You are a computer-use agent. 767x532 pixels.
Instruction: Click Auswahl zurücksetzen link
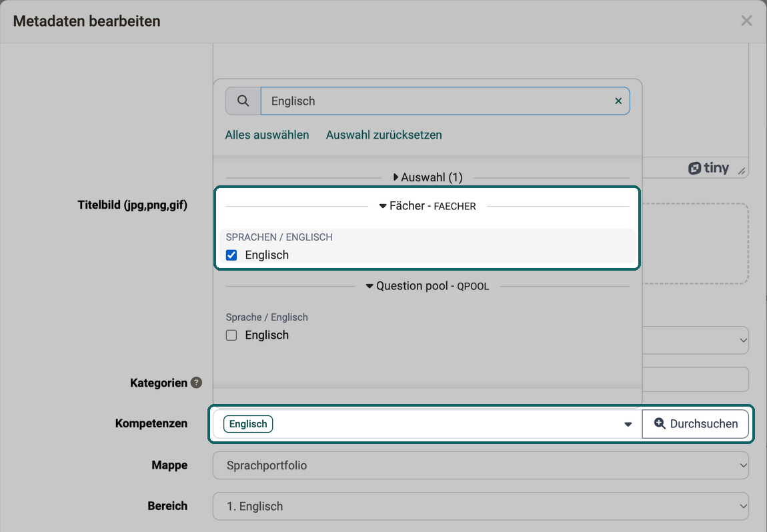point(384,135)
